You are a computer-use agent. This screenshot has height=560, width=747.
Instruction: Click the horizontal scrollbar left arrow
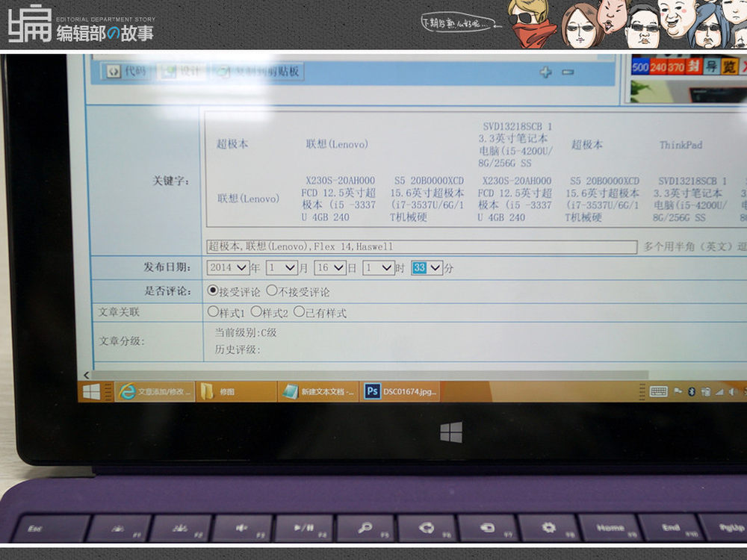pos(86,376)
